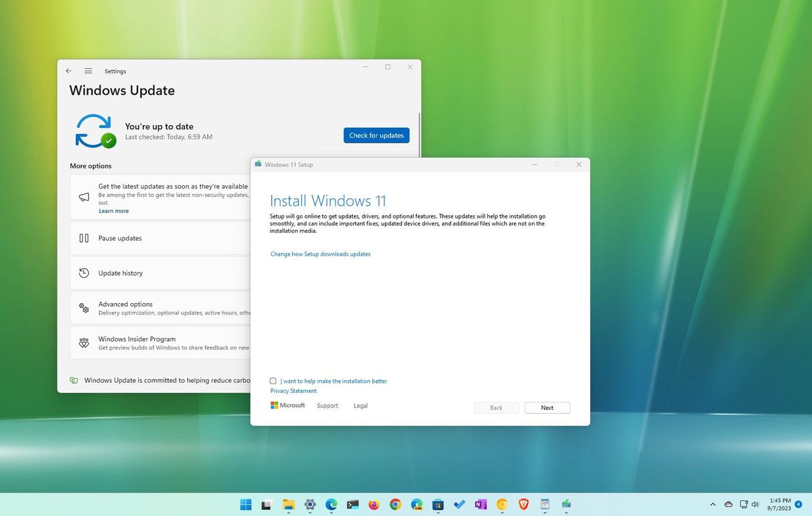812x516 pixels.
Task: Open Update history
Action: pos(160,273)
